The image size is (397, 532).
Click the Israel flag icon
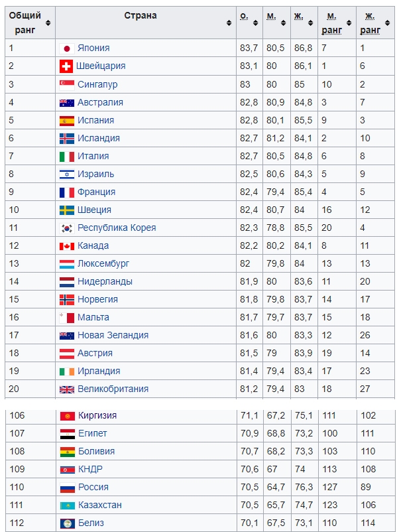(x=67, y=174)
